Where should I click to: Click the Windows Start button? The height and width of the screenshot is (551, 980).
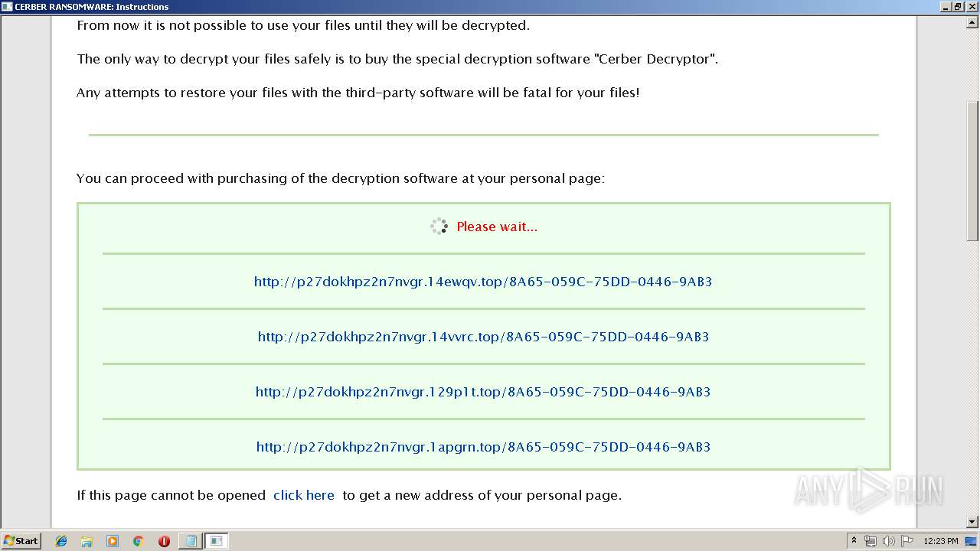[x=21, y=541]
